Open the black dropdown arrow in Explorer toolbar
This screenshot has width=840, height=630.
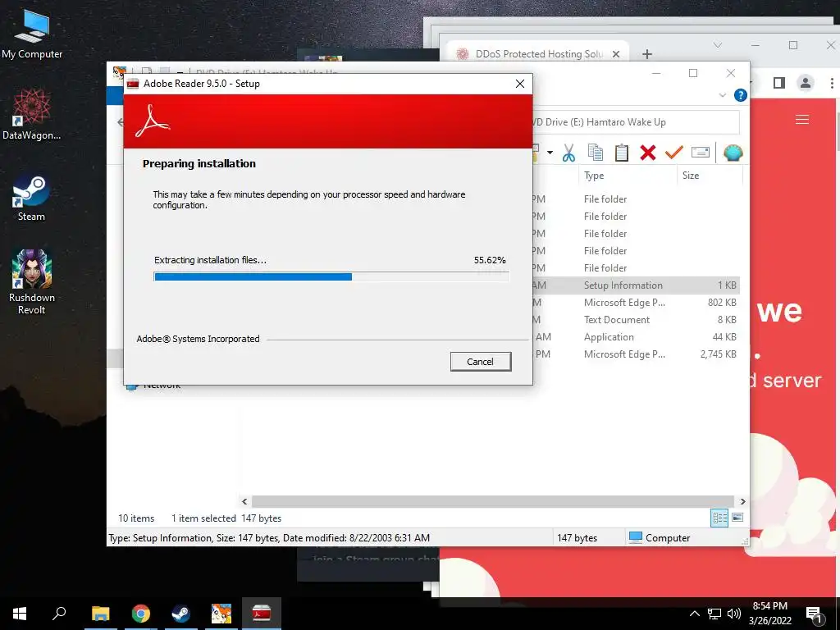(550, 153)
